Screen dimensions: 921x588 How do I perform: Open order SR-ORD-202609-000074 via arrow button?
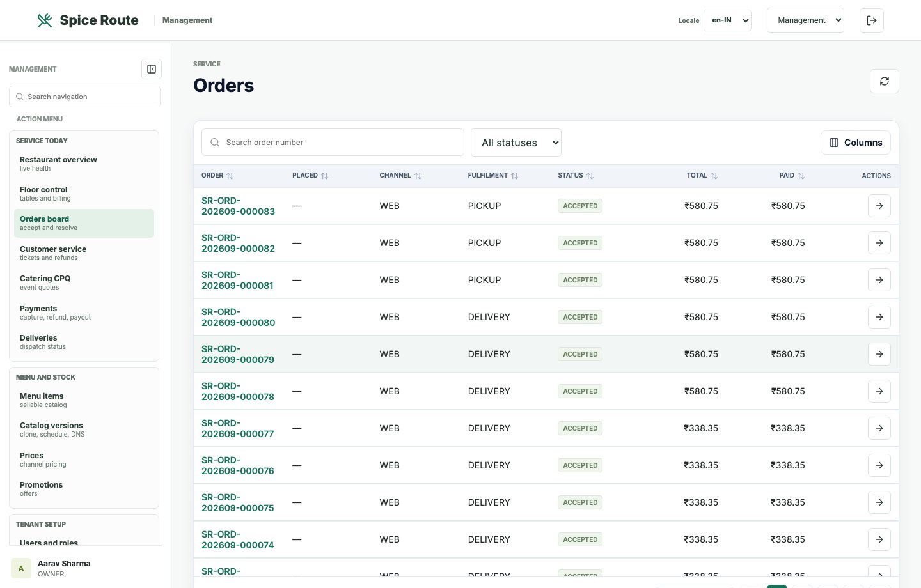879,539
